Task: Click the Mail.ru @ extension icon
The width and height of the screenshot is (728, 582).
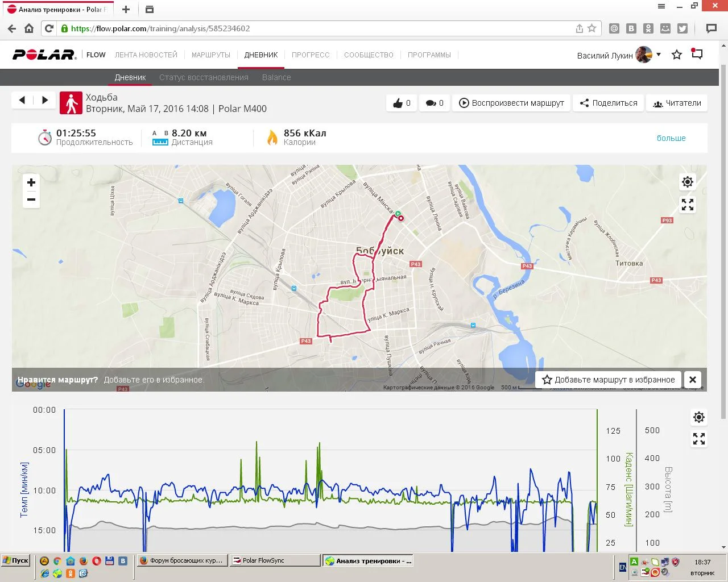Action: point(614,28)
